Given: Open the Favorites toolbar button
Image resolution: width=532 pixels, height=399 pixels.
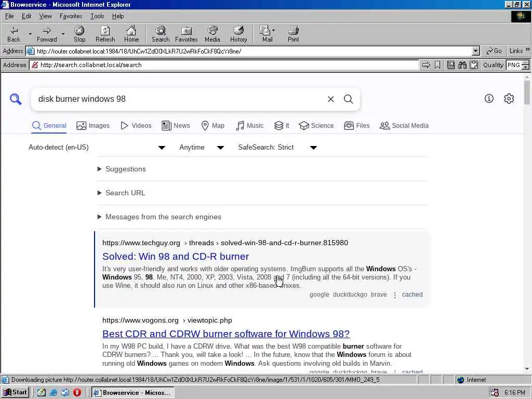Looking at the screenshot, I should click(x=187, y=34).
